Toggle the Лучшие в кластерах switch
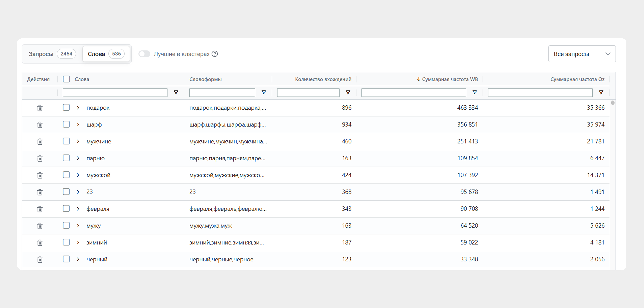Viewport: 644px width, 308px height. coord(144,54)
